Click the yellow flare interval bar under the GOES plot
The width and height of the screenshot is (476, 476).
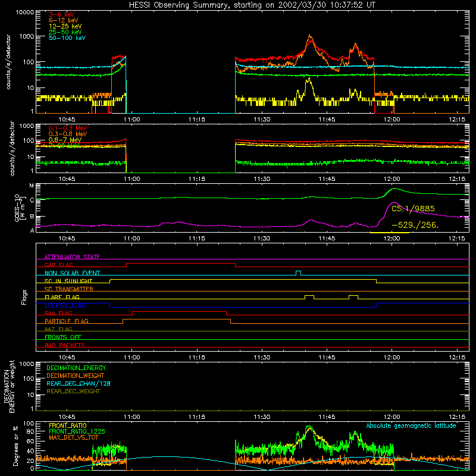390,233
